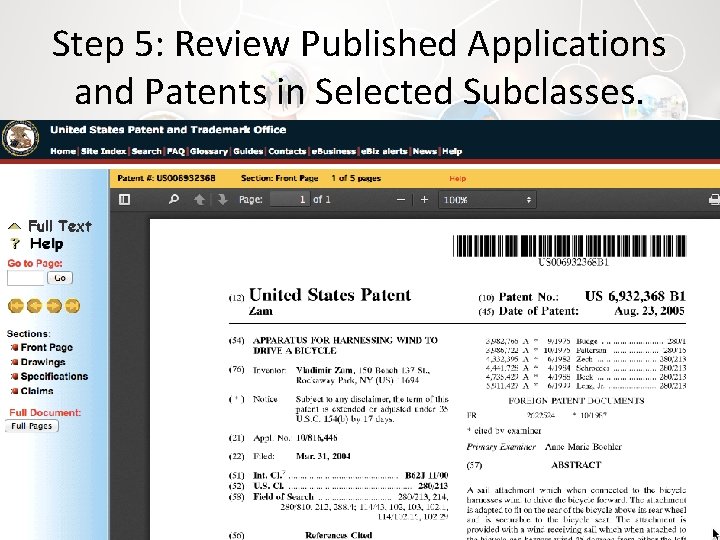Select the Front Page section
The width and height of the screenshot is (720, 540).
tap(46, 348)
